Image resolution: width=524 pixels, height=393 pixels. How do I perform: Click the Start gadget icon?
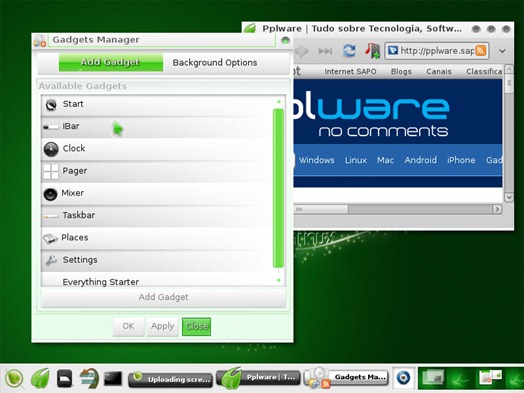(x=51, y=105)
